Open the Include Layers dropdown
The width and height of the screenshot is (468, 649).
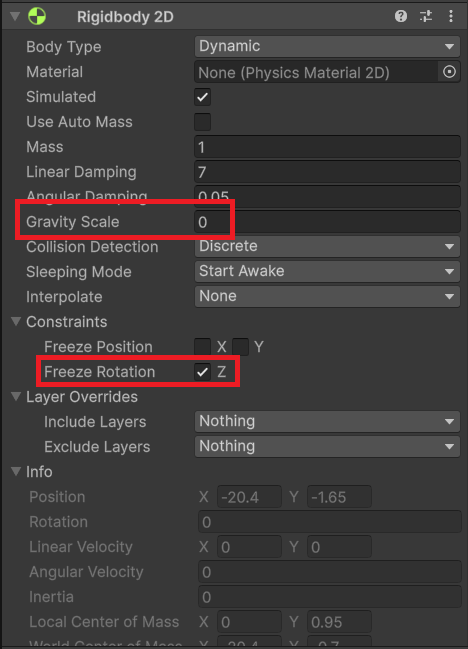pyautogui.click(x=327, y=421)
